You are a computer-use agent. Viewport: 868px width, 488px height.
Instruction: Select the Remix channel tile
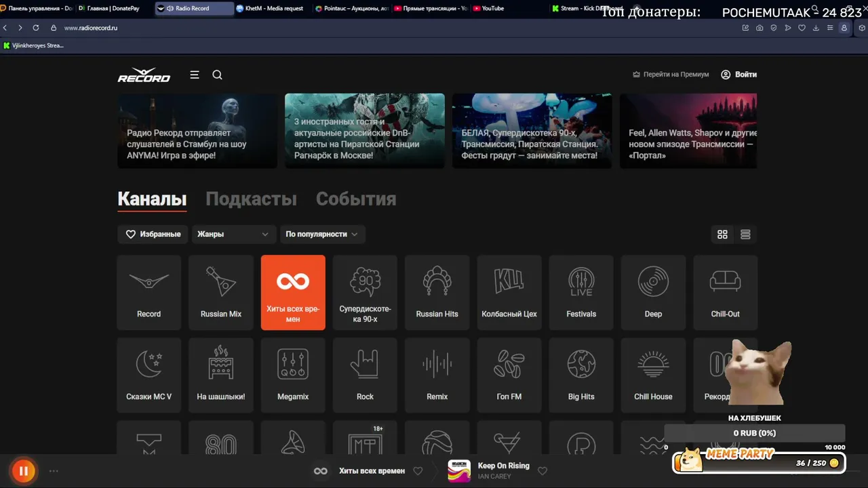click(437, 375)
